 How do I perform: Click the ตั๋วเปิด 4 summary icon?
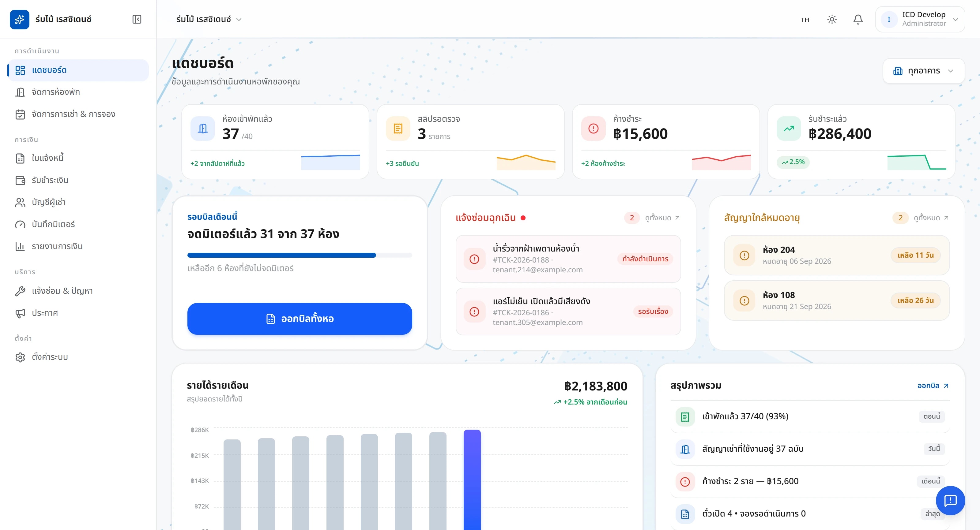[685, 514]
